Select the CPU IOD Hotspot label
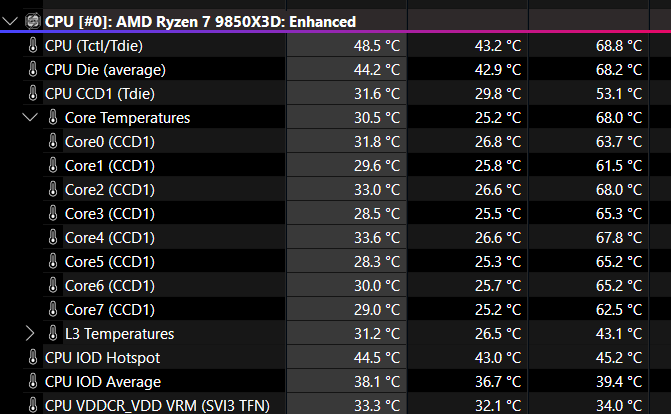Viewport: 671px width, 414px height. [102, 357]
